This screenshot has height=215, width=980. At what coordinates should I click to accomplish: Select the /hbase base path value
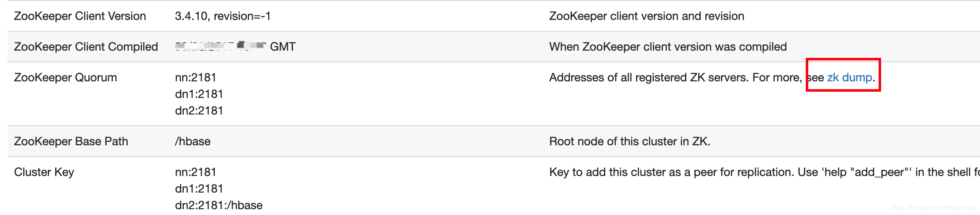coord(193,142)
